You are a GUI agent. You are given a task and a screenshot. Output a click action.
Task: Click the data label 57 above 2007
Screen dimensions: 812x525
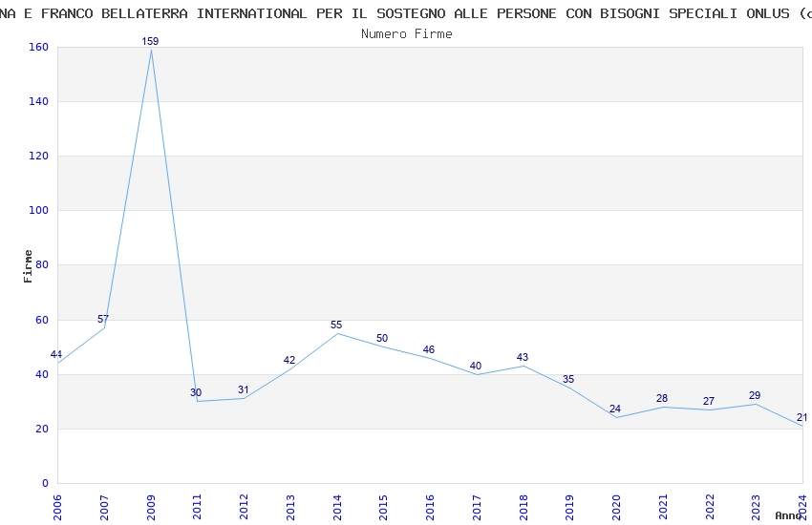click(103, 319)
